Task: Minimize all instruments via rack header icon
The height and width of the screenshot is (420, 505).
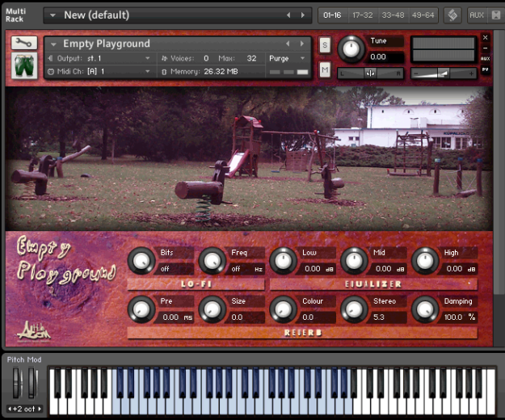Action: (496, 15)
